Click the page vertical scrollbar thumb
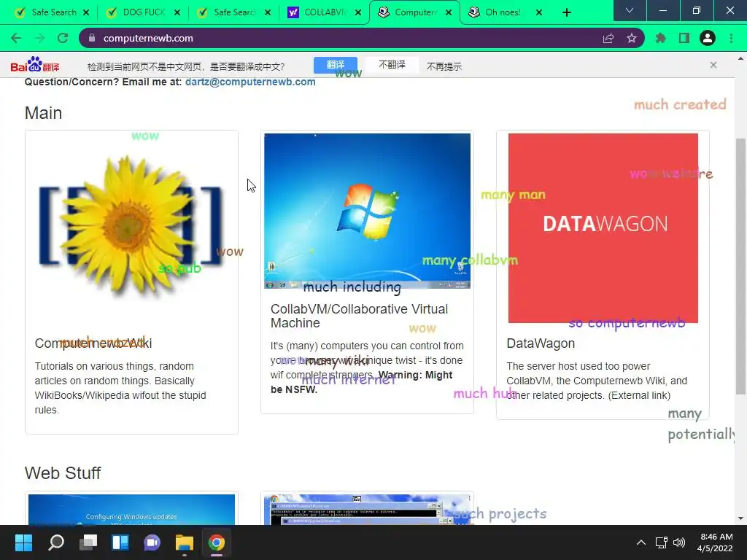The width and height of the screenshot is (747, 560). coord(740,265)
